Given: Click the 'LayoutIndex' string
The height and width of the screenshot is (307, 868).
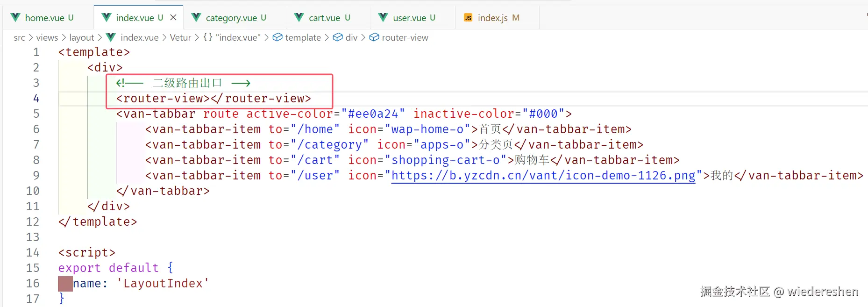Looking at the screenshot, I should pos(163,284).
